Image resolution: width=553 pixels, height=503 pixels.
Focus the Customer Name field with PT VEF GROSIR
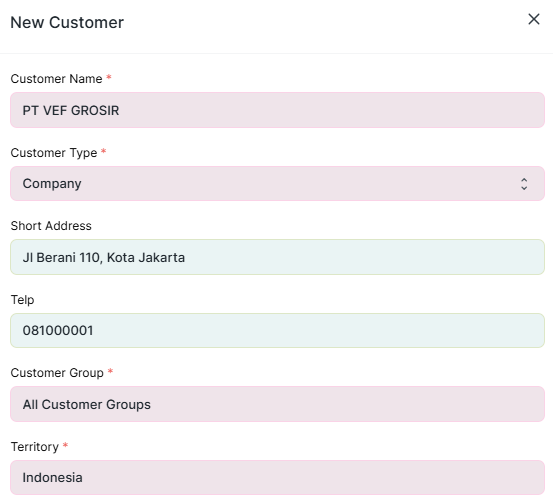pyautogui.click(x=277, y=110)
